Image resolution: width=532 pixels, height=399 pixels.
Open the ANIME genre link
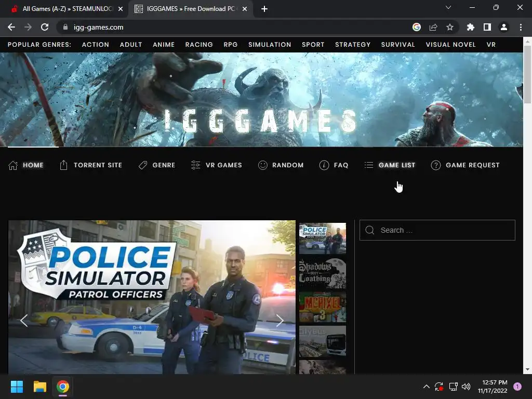[164, 45]
